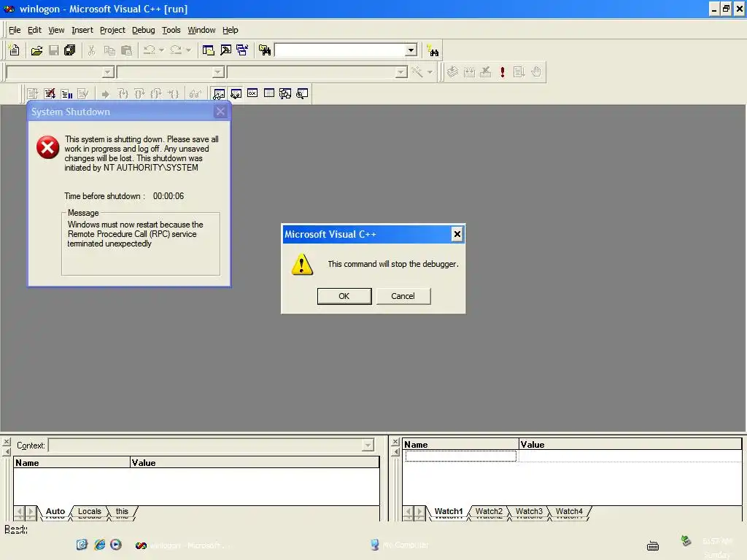Close the Microsoft Visual C++ warning dialog

(x=457, y=234)
